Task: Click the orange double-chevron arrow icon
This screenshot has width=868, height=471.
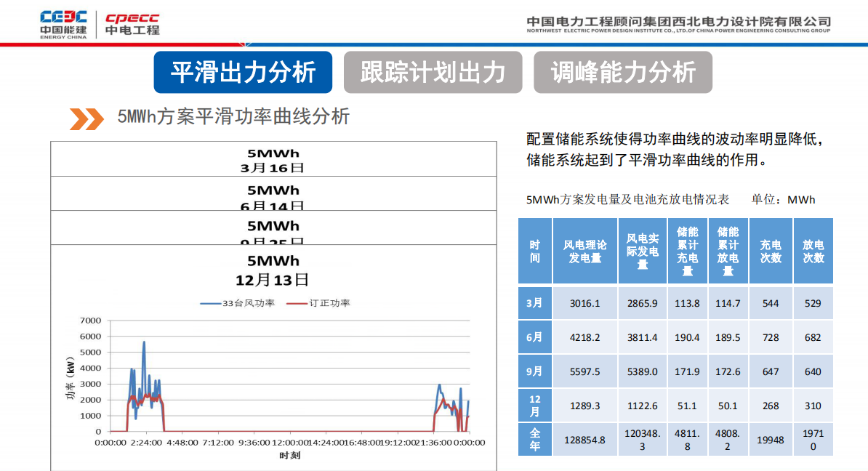Action: pyautogui.click(x=87, y=118)
